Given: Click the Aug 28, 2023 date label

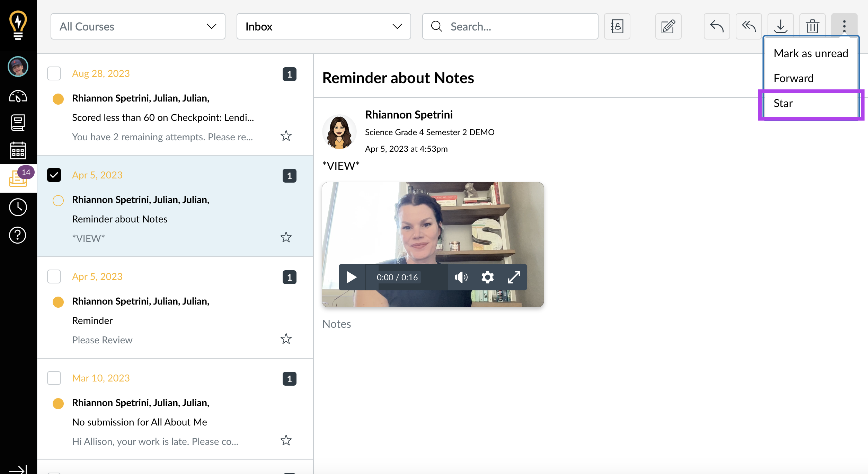Looking at the screenshot, I should [101, 73].
